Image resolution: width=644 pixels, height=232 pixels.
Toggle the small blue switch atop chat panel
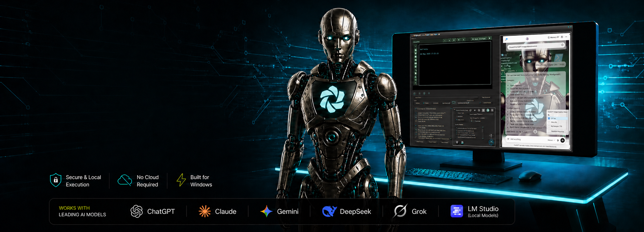tap(506, 39)
